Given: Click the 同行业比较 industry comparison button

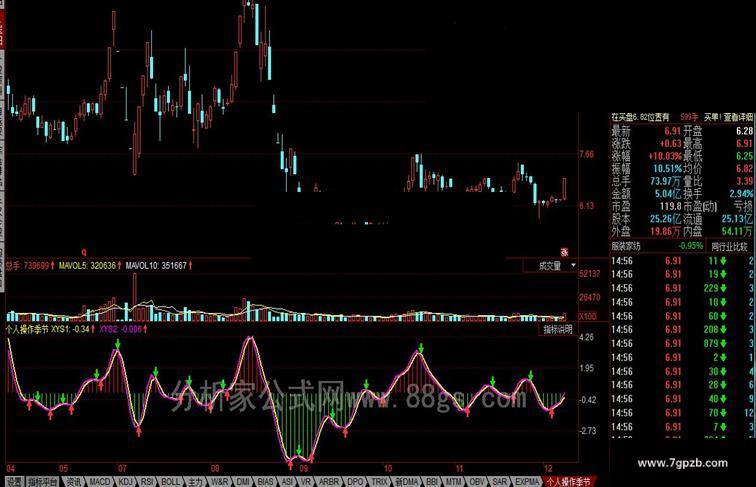Looking at the screenshot, I should click(729, 246).
